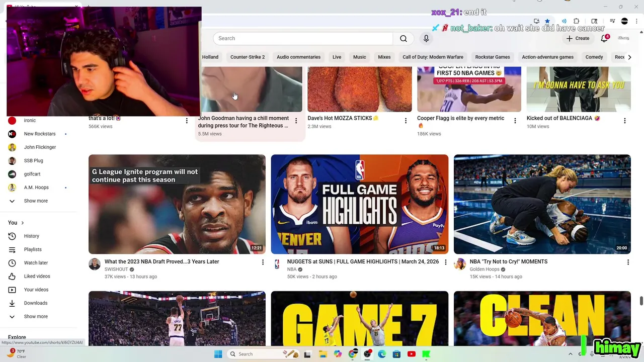
Task: Click the Liked videos thumbs-up icon
Action: click(12, 277)
